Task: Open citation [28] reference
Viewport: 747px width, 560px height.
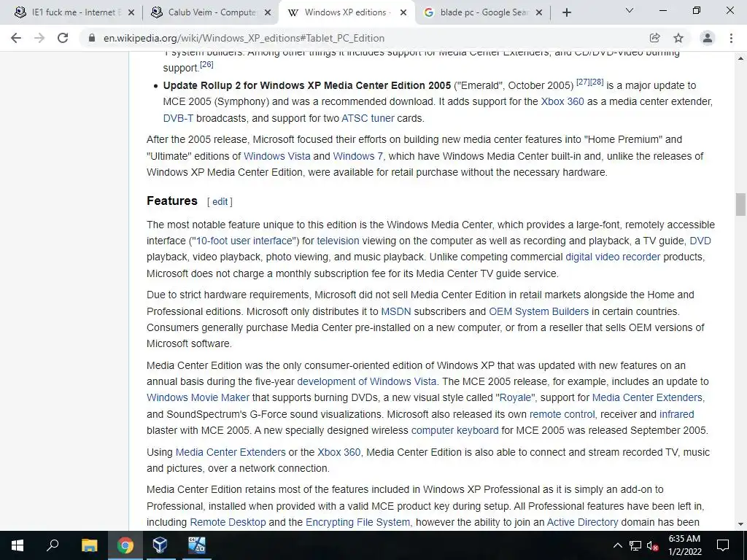Action: (x=597, y=82)
